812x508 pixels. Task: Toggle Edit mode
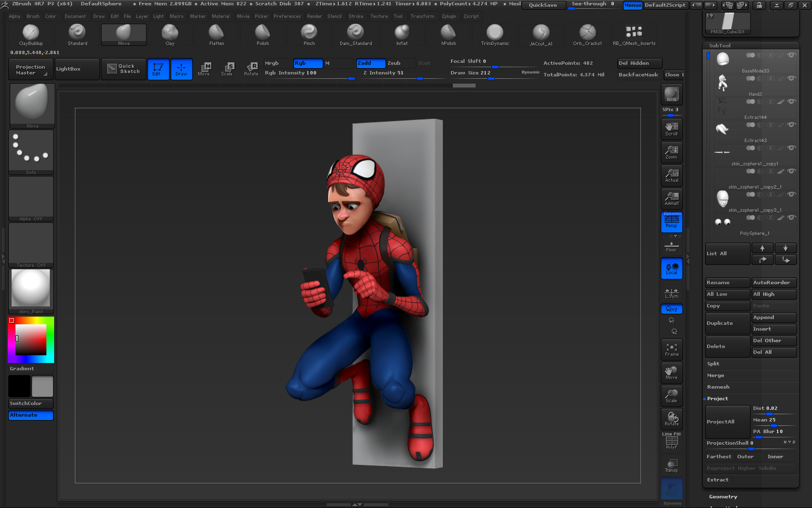158,69
